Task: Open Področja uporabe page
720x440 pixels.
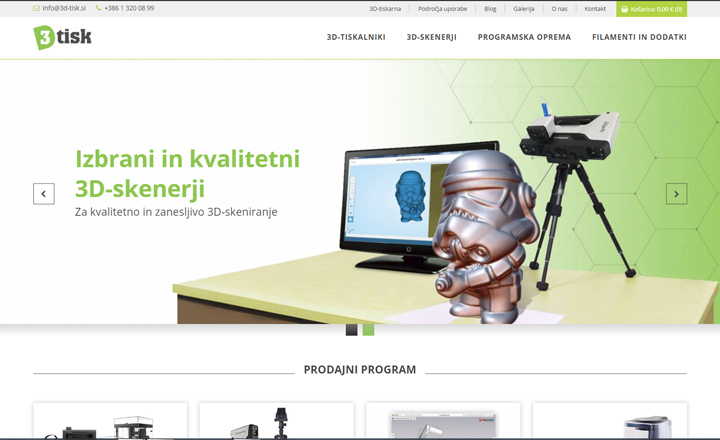Action: (442, 9)
